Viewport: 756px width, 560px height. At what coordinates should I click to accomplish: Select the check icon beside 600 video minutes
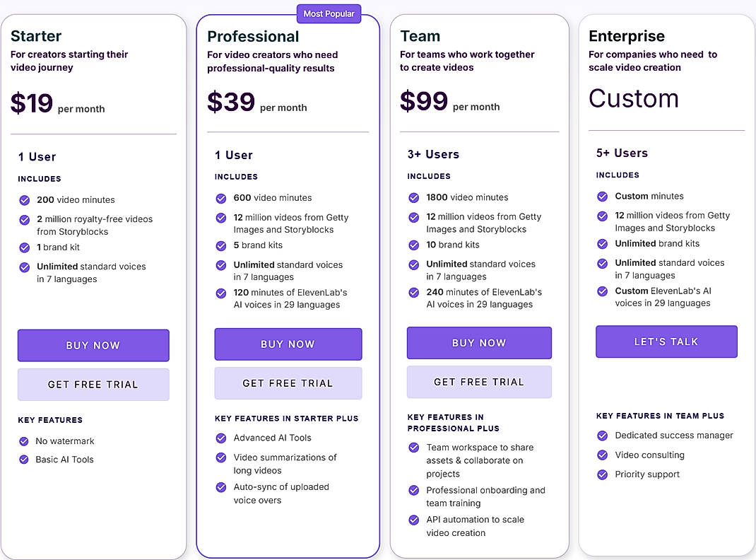point(221,198)
